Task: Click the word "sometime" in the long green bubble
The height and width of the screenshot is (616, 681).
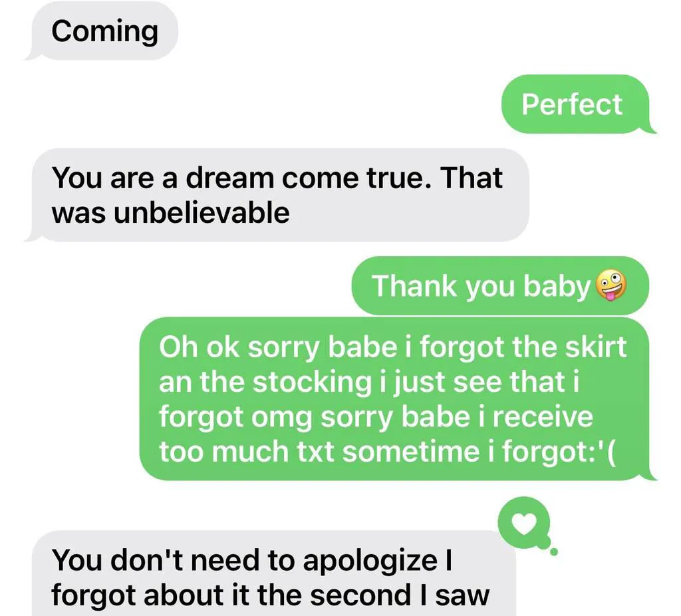Action: [411, 452]
